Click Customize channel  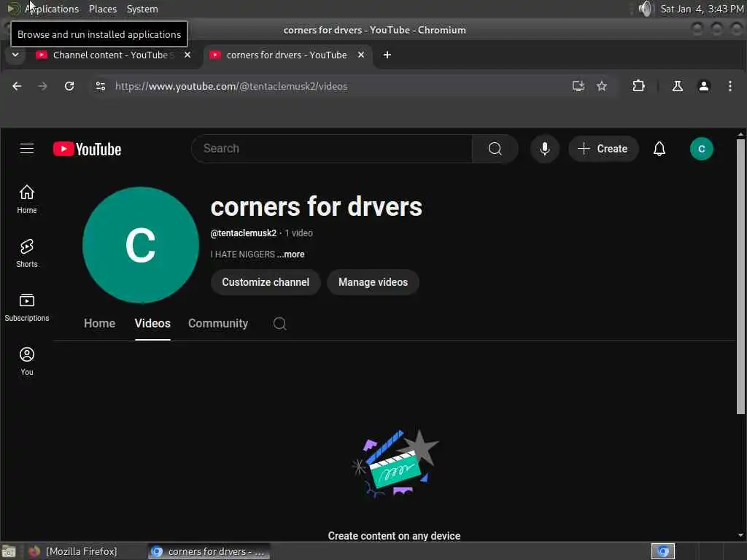point(266,282)
